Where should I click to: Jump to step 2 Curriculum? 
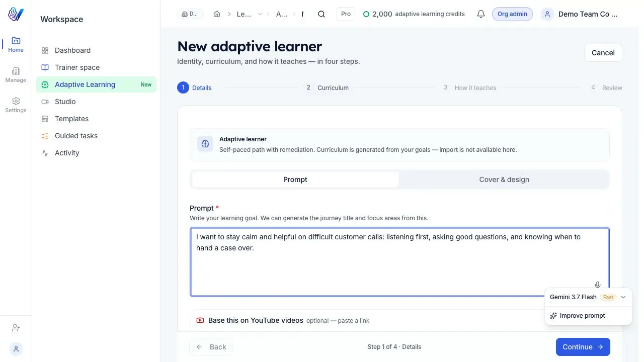pyautogui.click(x=327, y=87)
